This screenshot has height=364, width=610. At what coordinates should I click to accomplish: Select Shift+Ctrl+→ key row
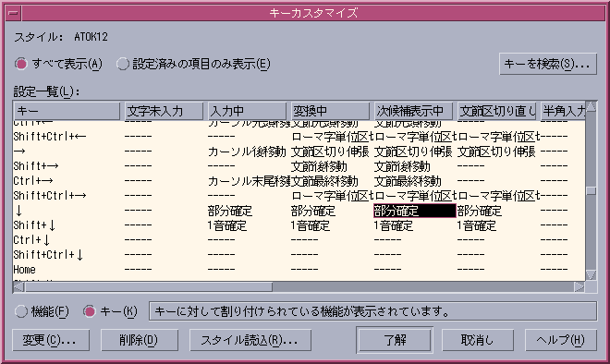click(299, 196)
